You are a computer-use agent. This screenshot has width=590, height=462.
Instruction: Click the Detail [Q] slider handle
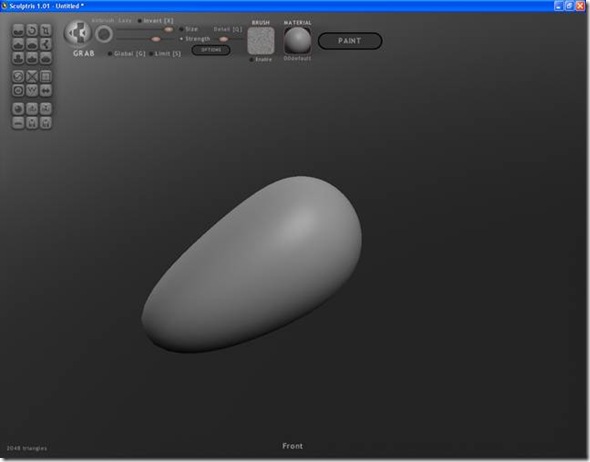(223, 39)
